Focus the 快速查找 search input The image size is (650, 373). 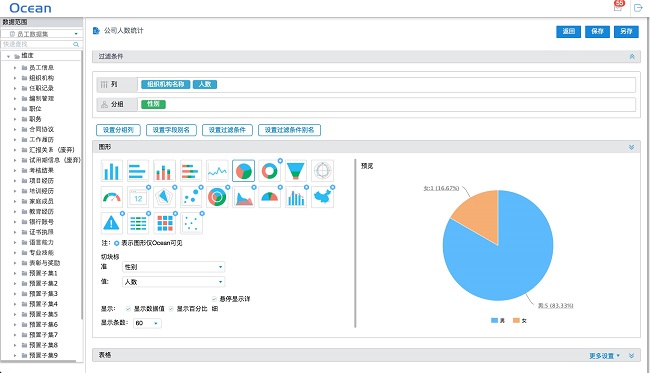37,44
